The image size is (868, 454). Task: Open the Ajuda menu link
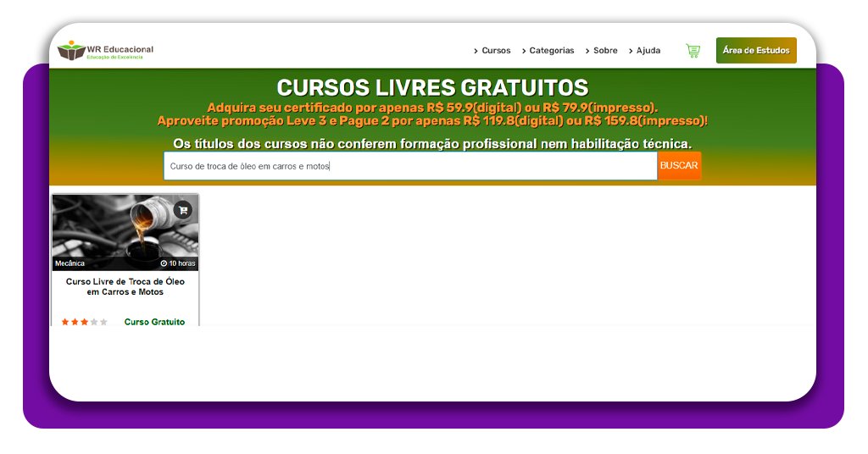(x=648, y=51)
